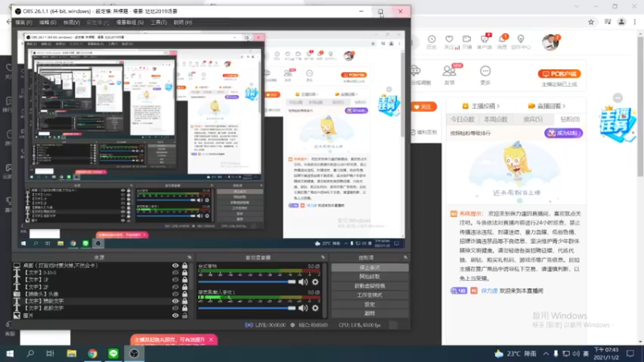Switch to 今日点数 tab
The image size is (644, 362).
(x=462, y=119)
